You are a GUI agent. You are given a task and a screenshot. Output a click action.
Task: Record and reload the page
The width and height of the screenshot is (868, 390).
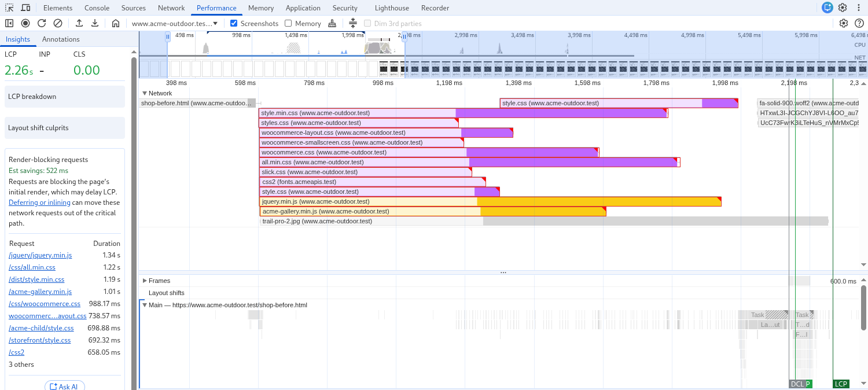click(42, 23)
